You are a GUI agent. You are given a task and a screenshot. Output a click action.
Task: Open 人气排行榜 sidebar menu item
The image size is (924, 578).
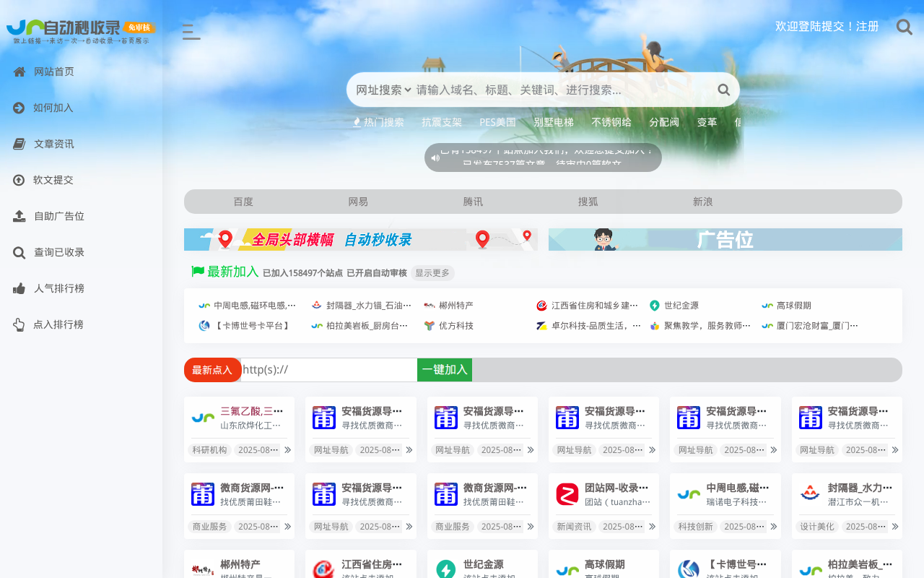tap(59, 288)
